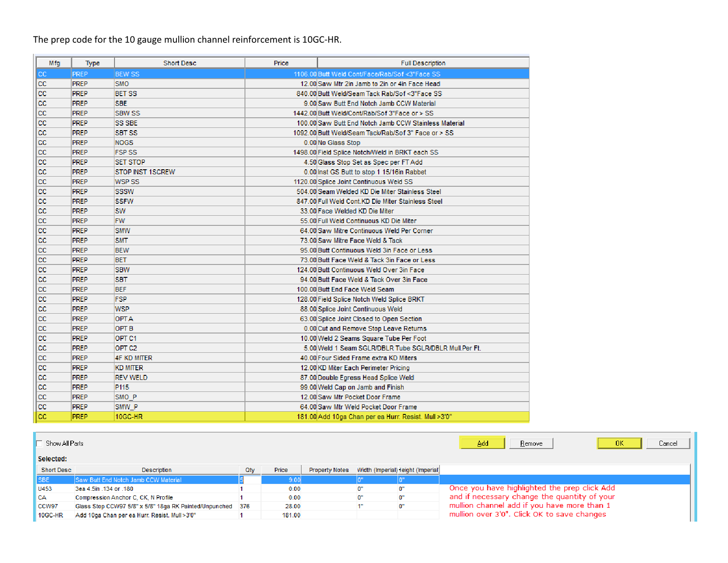Sort the list by Short Desc column header
This screenshot has height=563, width=728.
tap(179, 63)
